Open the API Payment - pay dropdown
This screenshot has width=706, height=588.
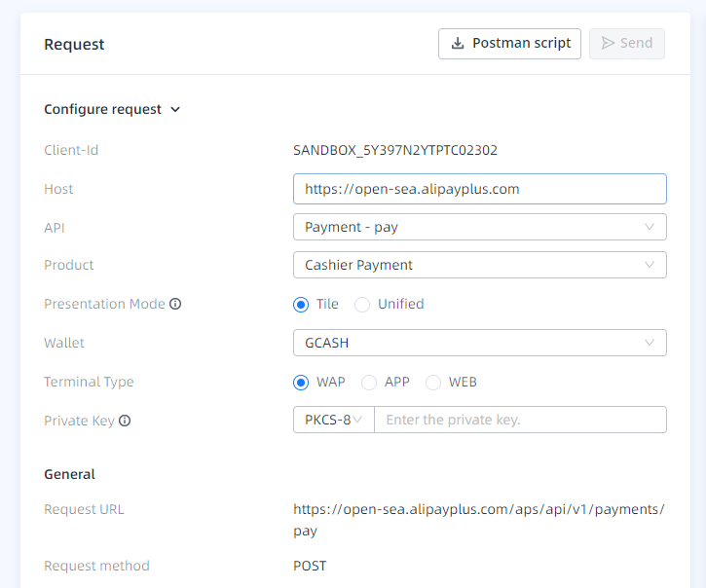[479, 227]
